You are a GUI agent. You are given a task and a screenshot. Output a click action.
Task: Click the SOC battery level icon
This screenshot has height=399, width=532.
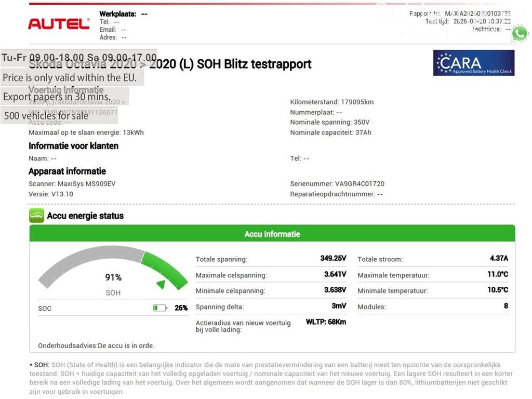pos(160,308)
